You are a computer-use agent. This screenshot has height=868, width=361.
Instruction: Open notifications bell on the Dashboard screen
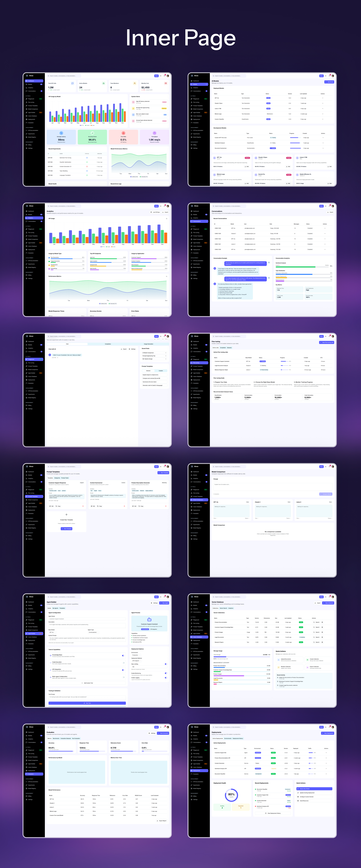164,76
